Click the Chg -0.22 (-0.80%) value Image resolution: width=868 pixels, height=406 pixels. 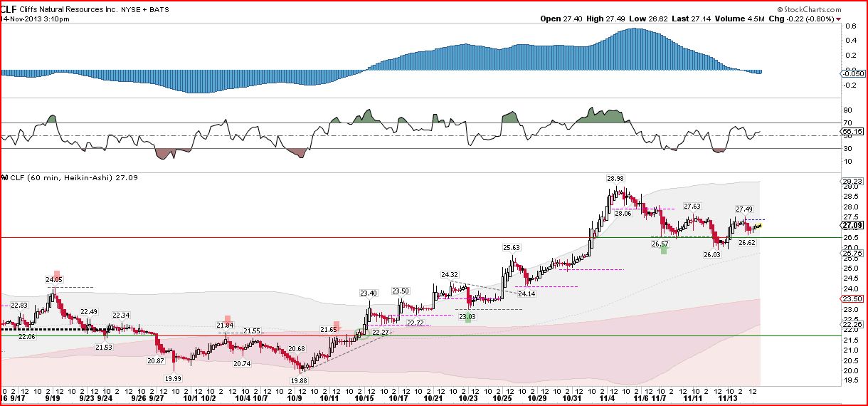(800, 19)
